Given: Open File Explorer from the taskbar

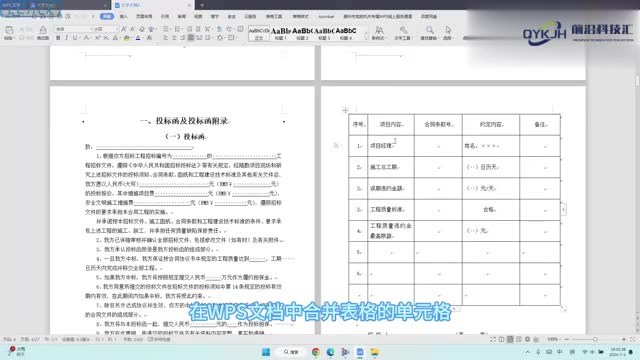Looking at the screenshot, I should tap(375, 352).
